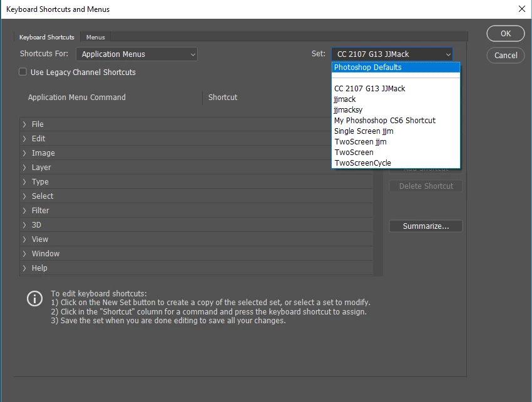Image resolution: width=532 pixels, height=402 pixels.
Task: Click the Cancel button
Action: (x=506, y=55)
